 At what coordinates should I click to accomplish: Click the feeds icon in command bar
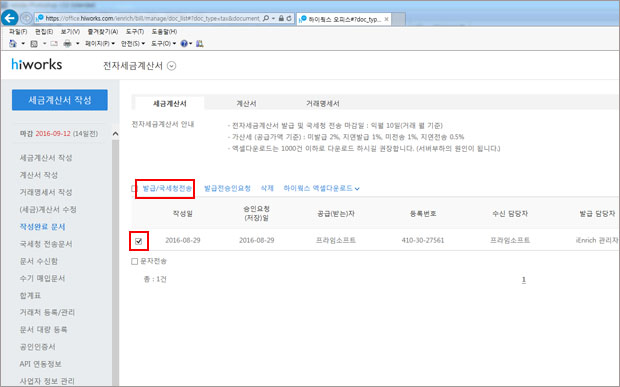click(34, 43)
